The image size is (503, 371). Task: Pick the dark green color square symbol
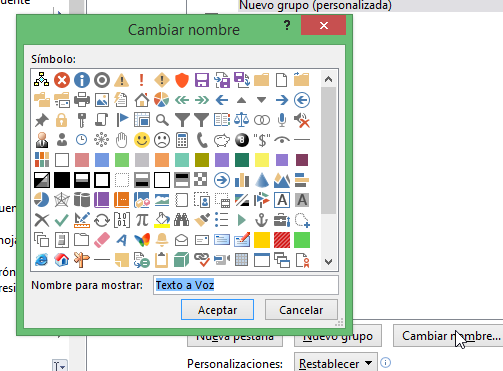point(242,160)
